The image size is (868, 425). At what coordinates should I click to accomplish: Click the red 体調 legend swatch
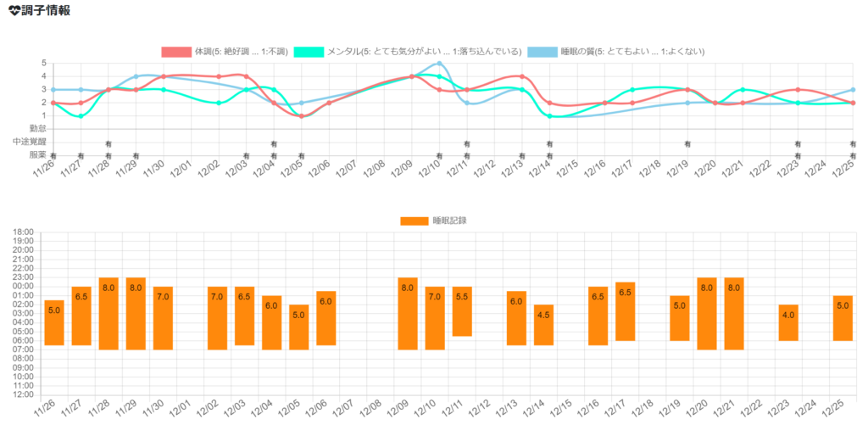176,52
